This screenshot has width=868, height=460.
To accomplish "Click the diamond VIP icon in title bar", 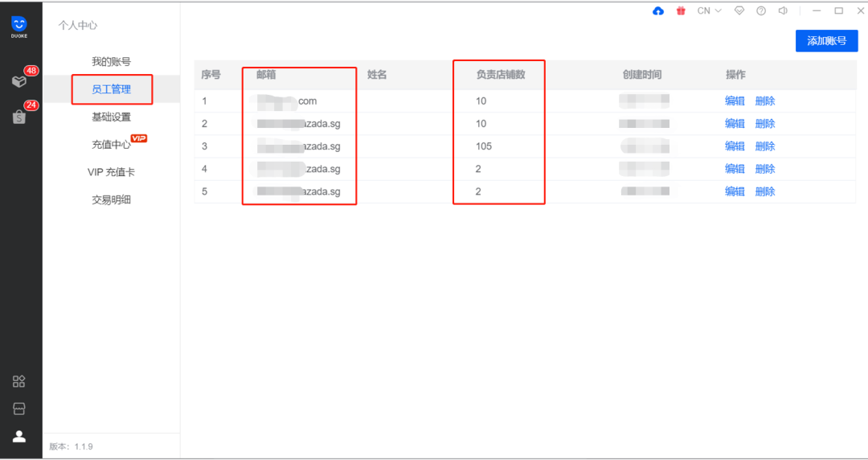I will coord(739,11).
